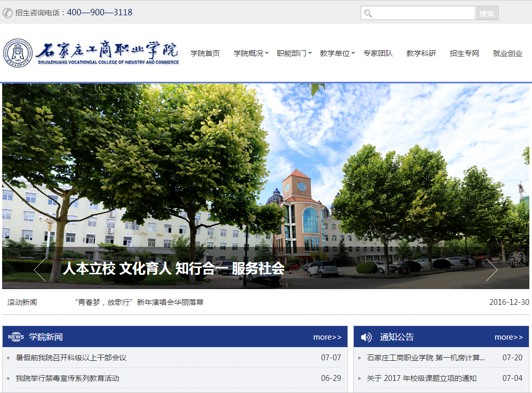Open the 专家团队 navigation item

point(378,53)
